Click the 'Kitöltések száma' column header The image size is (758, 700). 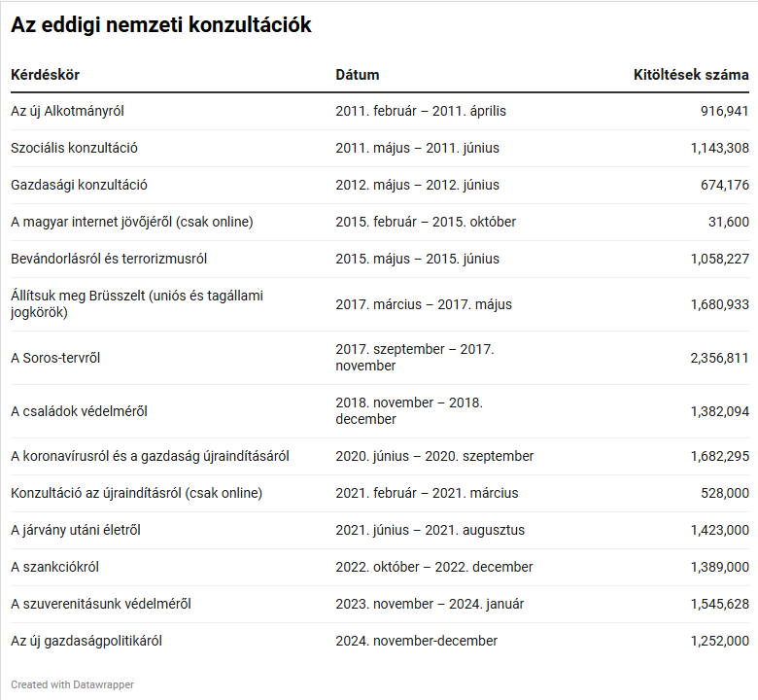pos(691,75)
